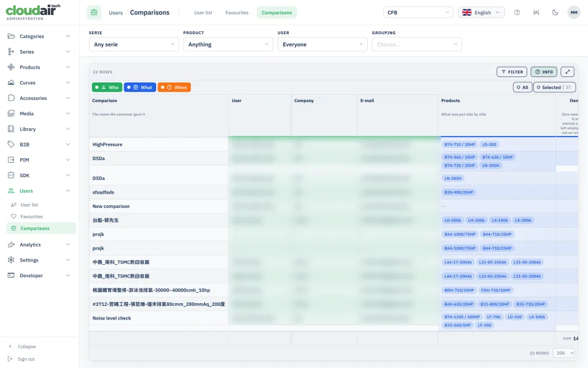Open the MM user avatar menu
588x368 pixels.
pos(574,12)
